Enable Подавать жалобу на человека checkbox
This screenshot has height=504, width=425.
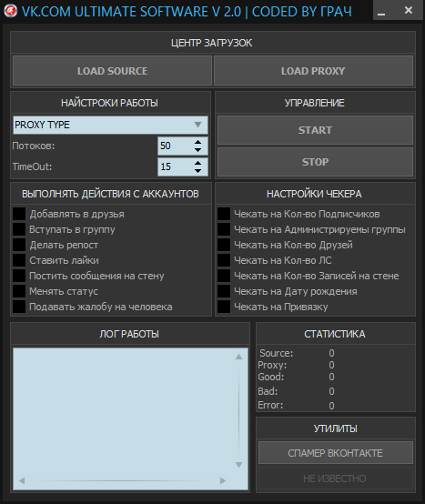19,307
